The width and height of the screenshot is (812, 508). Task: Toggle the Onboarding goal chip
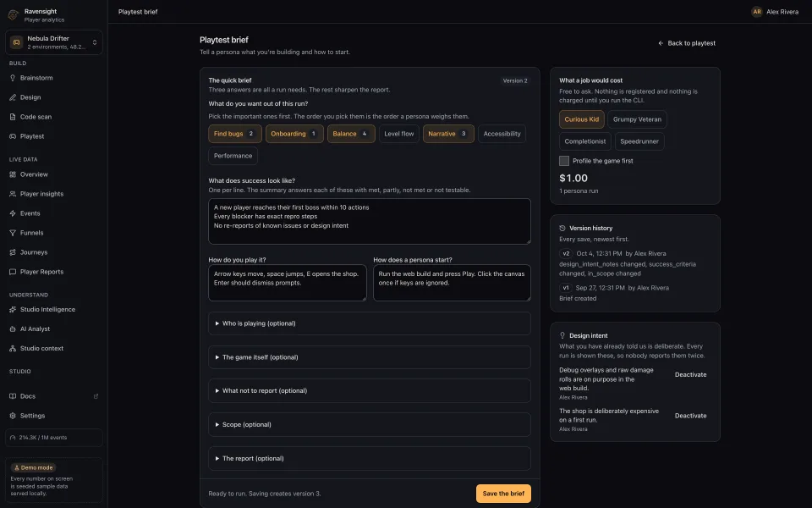click(x=294, y=134)
